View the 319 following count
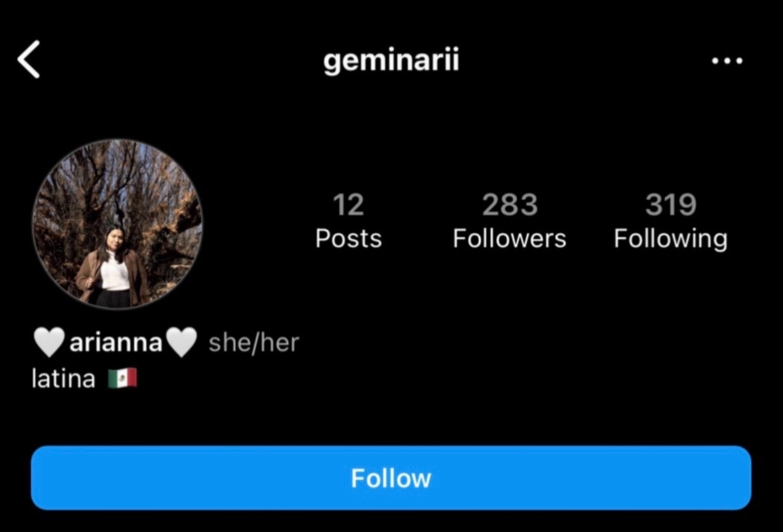 click(x=671, y=204)
